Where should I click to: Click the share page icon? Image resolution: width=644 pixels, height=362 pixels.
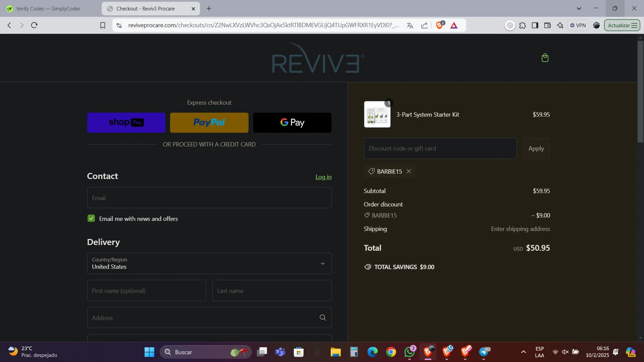coord(424,25)
